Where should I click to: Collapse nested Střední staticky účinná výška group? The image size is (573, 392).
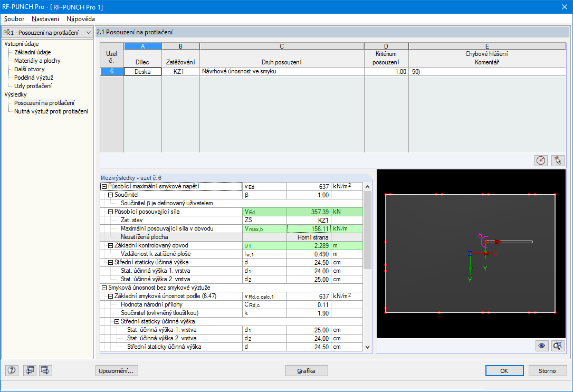coord(117,321)
